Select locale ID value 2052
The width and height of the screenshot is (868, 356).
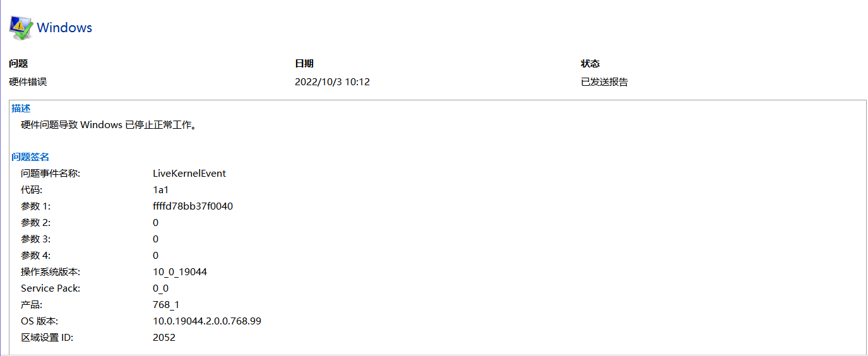[x=164, y=338]
